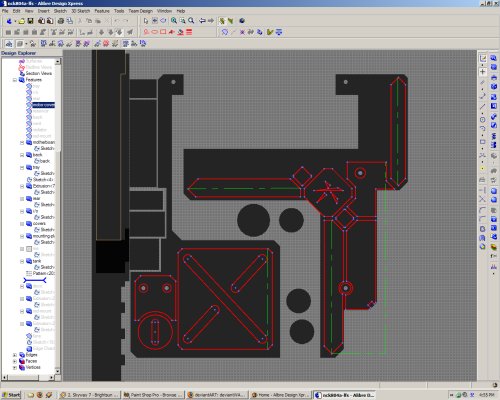Select the circle tool in right sketch toolbar
The height and width of the screenshot is (400, 500).
tap(482, 119)
